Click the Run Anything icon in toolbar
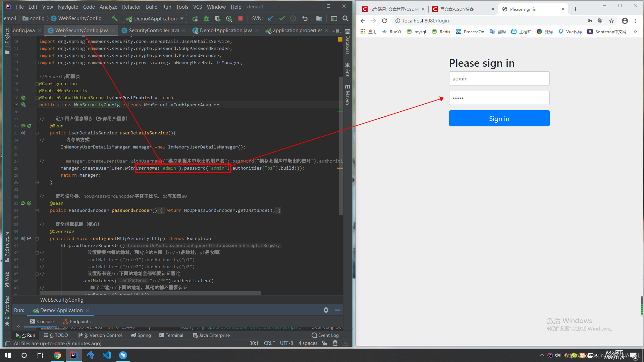644x362 pixels. click(334, 18)
